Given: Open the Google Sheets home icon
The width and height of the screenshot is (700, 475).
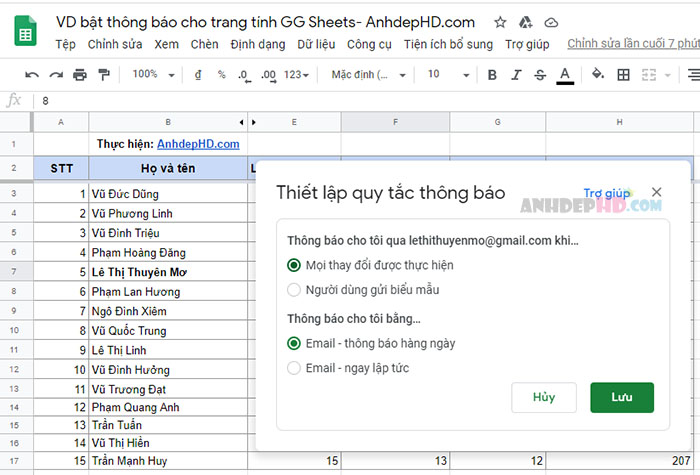Looking at the screenshot, I should [25, 31].
